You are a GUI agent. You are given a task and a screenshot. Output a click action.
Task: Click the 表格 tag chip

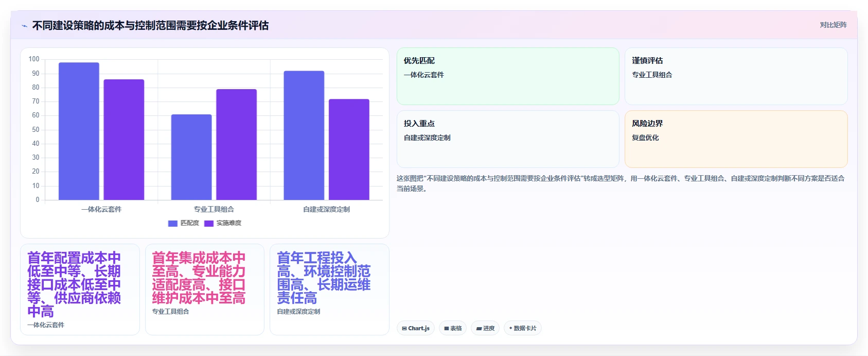(x=453, y=328)
